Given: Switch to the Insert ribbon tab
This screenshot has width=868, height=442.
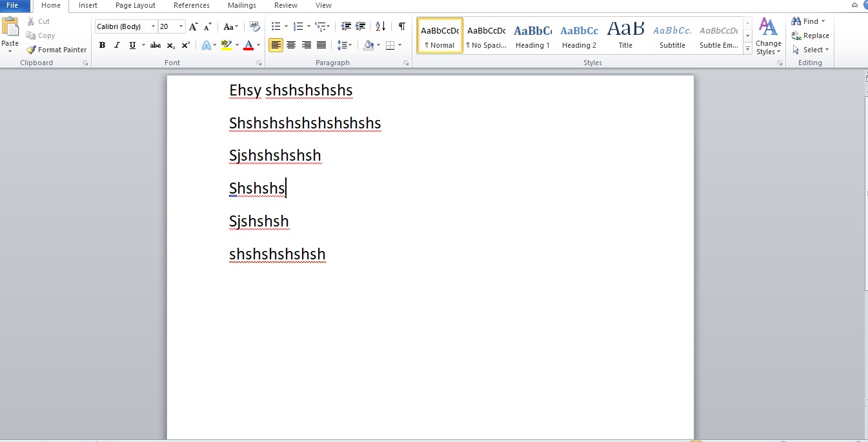Looking at the screenshot, I should click(x=88, y=5).
